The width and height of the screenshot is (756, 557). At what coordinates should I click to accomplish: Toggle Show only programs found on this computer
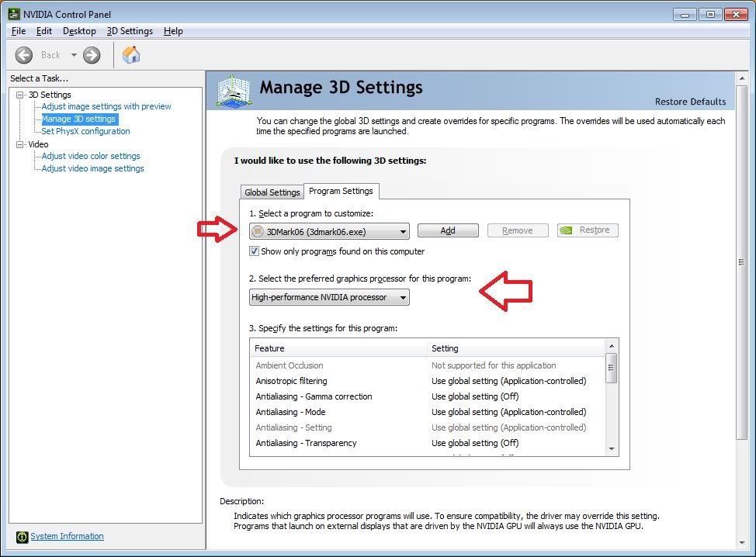coord(254,251)
